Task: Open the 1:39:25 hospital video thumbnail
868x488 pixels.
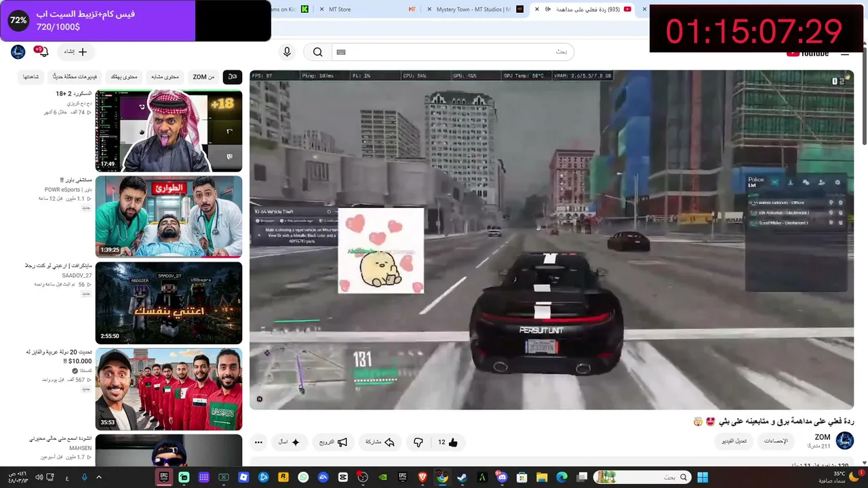Action: (169, 217)
